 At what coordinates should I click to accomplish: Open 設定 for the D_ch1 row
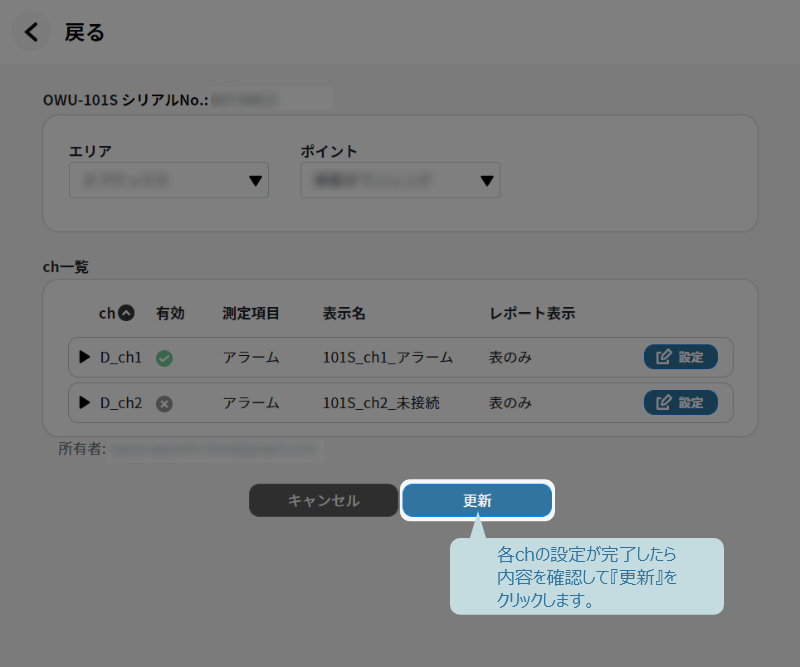pos(681,357)
